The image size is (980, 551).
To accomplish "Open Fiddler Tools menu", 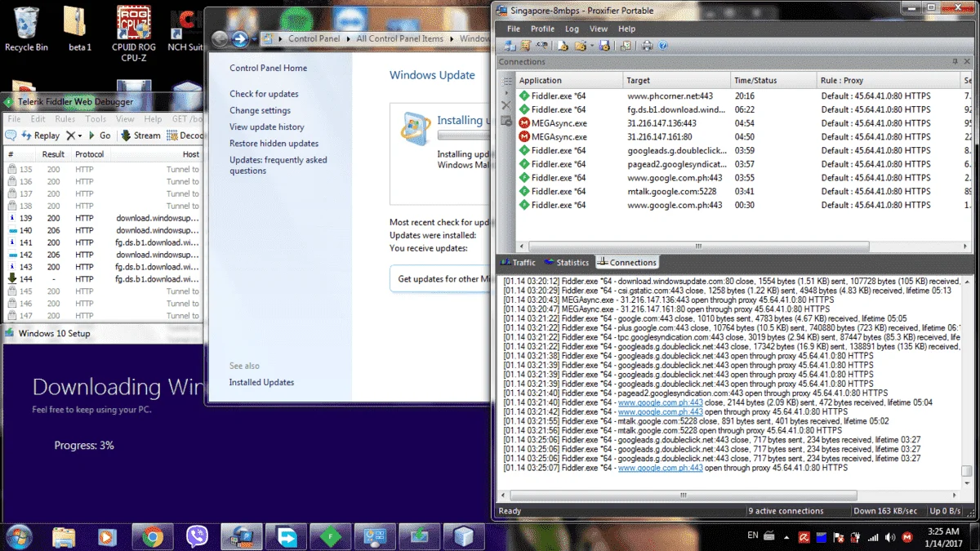I will pyautogui.click(x=96, y=119).
